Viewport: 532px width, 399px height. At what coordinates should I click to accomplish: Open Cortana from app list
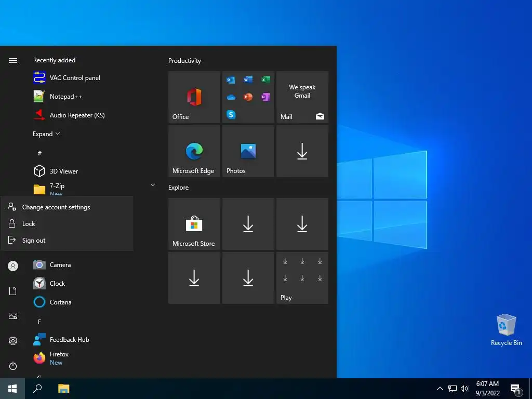[91, 302]
